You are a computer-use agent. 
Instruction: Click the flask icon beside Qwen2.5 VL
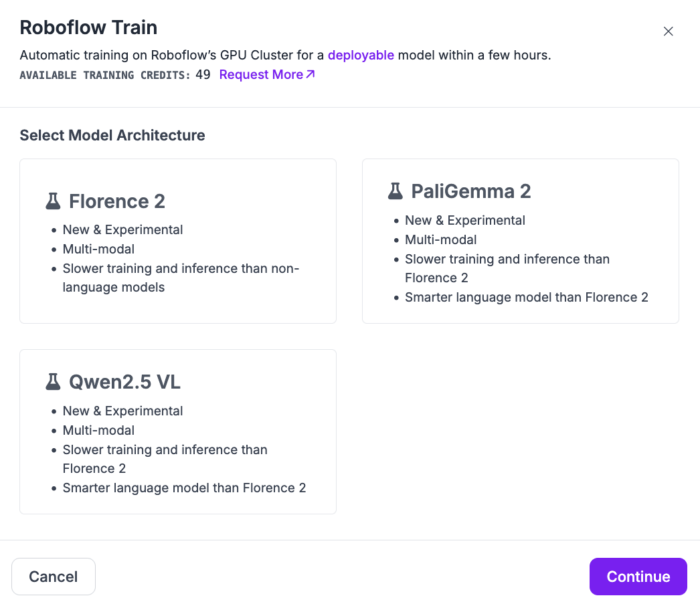[x=53, y=382]
